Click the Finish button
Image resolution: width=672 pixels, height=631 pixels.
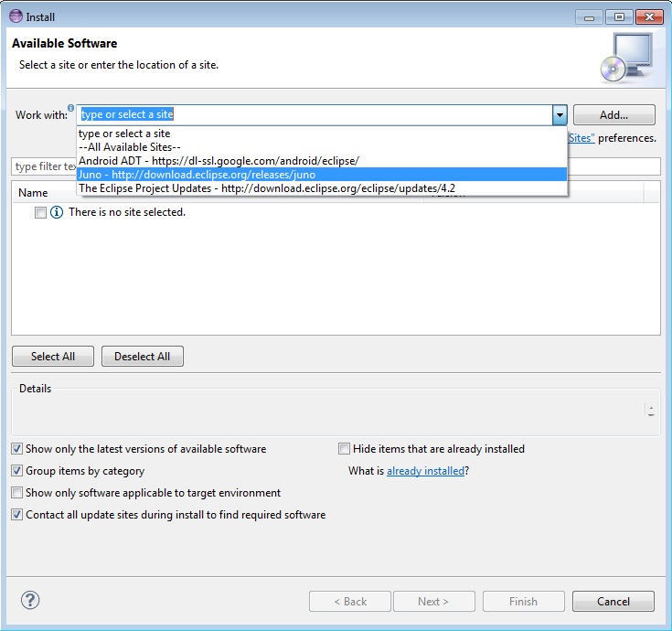(x=523, y=602)
